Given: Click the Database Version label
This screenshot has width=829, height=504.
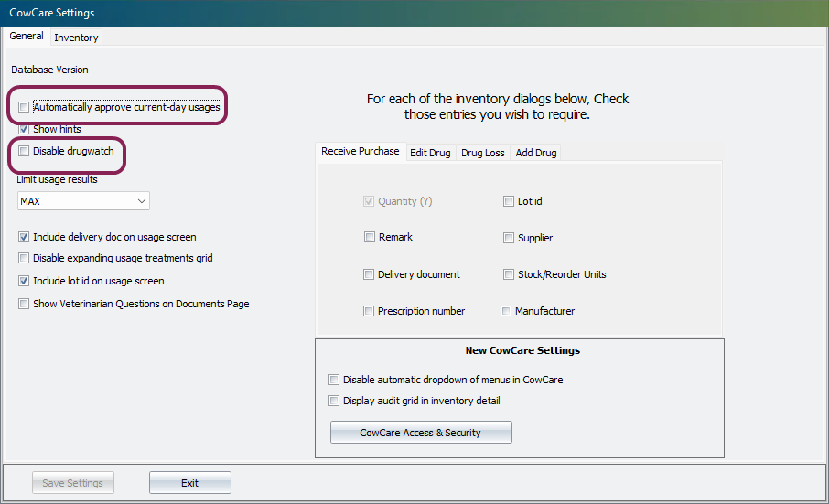Looking at the screenshot, I should 49,70.
